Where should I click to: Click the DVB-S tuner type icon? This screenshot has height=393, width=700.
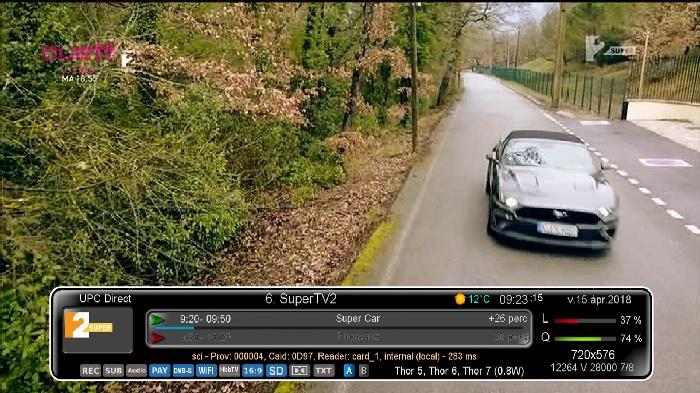click(183, 371)
